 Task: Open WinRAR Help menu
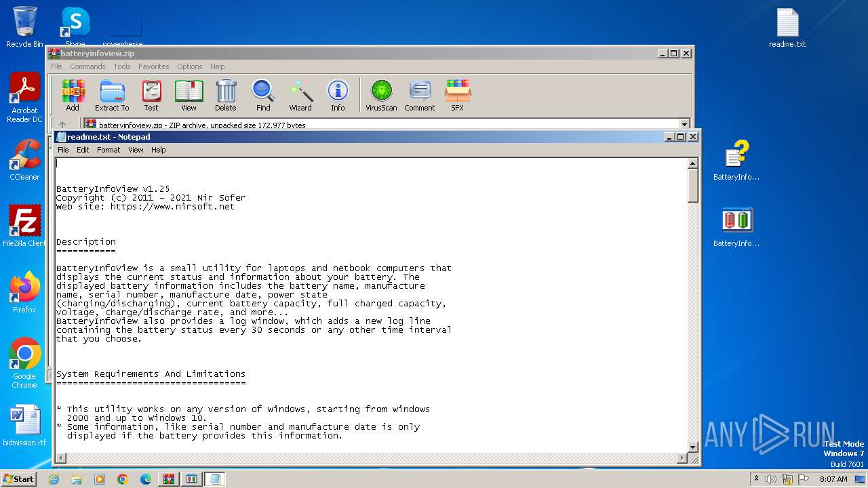217,66
